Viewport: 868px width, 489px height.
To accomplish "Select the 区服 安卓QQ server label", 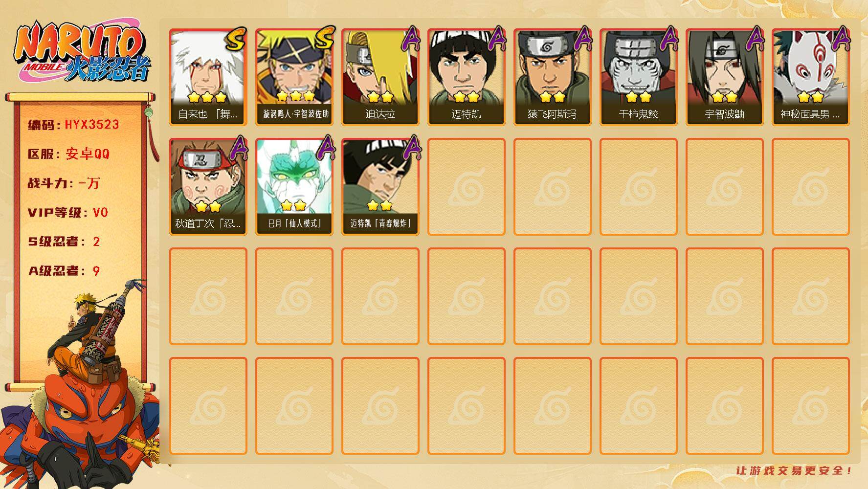I will tap(68, 154).
